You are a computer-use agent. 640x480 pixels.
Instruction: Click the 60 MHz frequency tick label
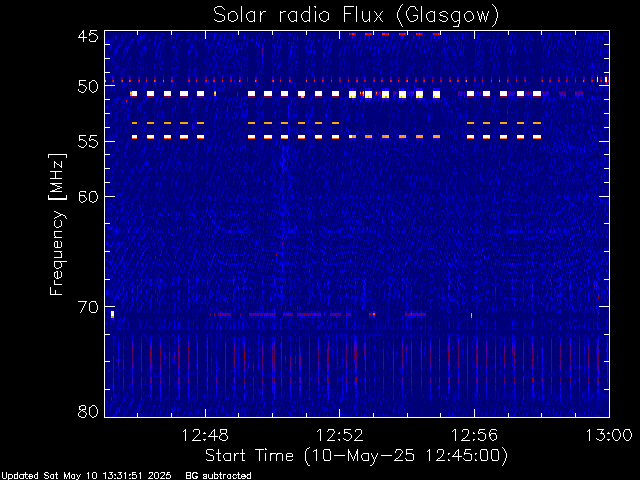click(88, 196)
